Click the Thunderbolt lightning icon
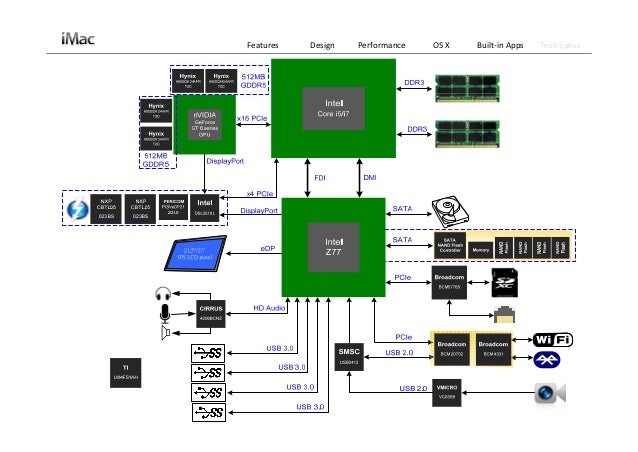Viewport: 638px width, 452px height. (x=77, y=209)
